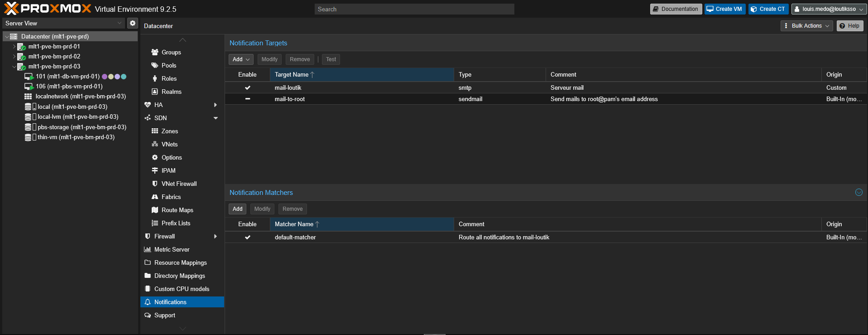Click VM 101 monitor icon

click(29, 77)
